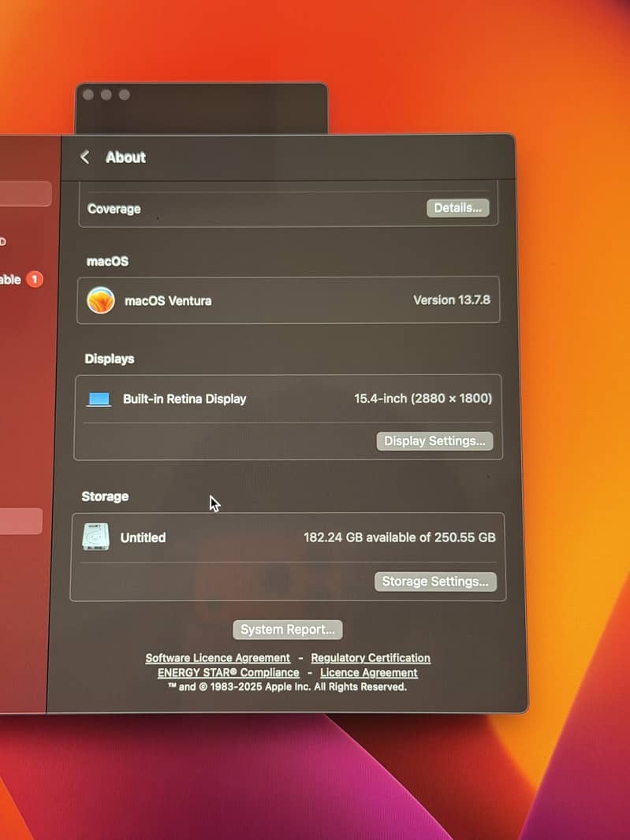Close the background window with its first button
This screenshot has height=840, width=630.
(88, 95)
